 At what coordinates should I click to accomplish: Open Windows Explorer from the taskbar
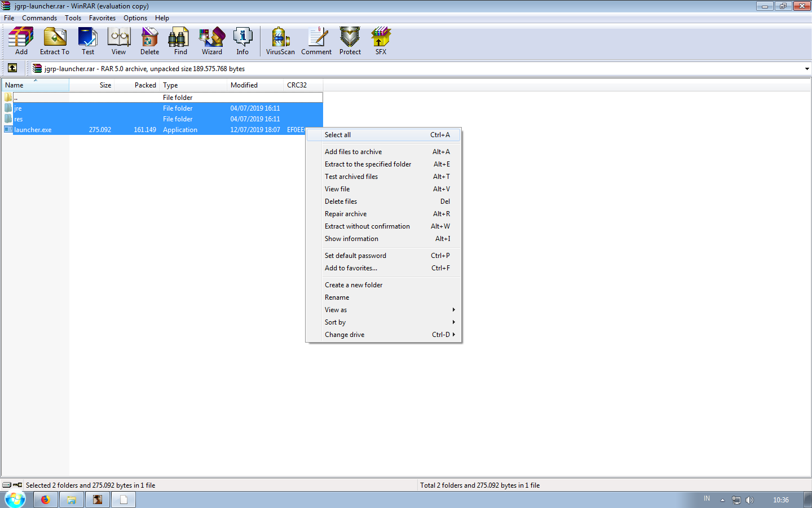click(72, 500)
